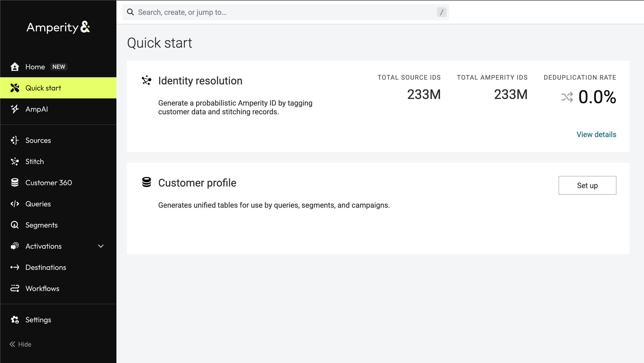Click the 0.0% deduplication rate value
Viewport: 644px width, 363px height.
point(597,97)
